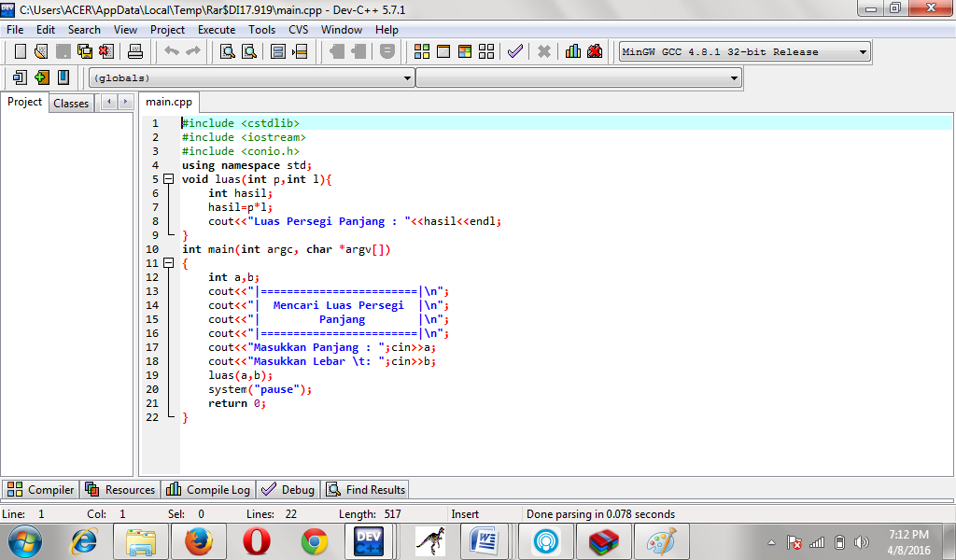Open Find using the magnifier toolbar icon

[226, 51]
